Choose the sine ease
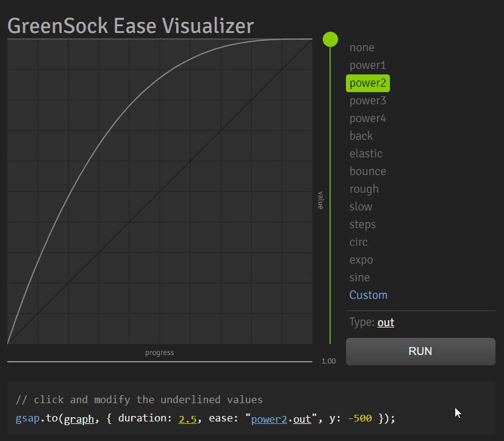 [359, 278]
